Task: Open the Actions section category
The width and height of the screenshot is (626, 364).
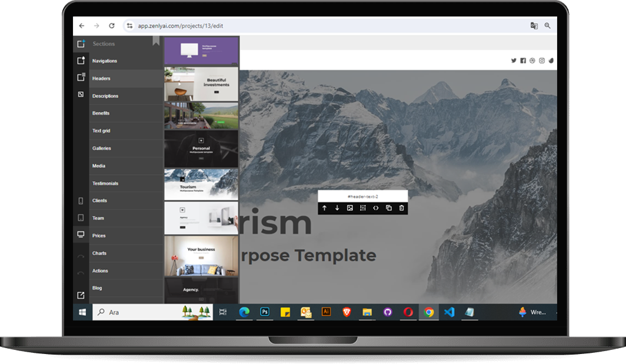Action: [126, 271]
